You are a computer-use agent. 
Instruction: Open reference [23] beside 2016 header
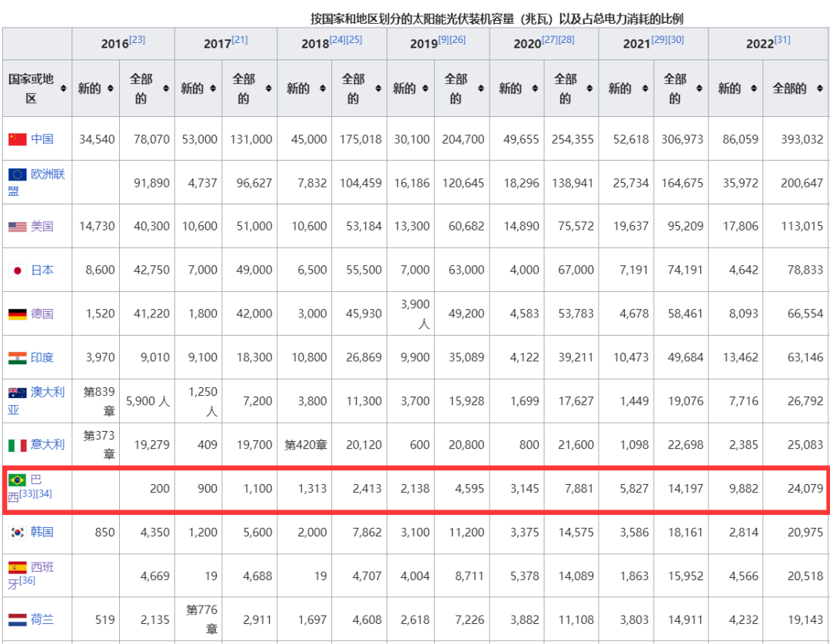pos(137,40)
